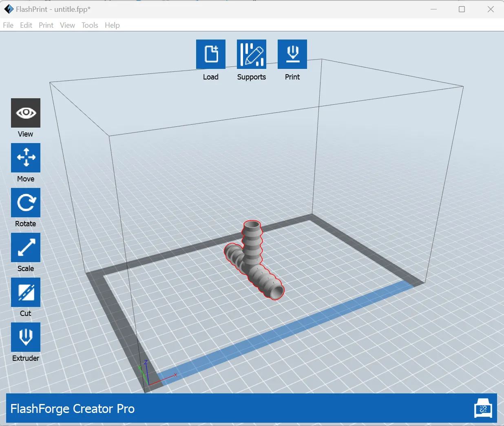Select the View eye tool
The height and width of the screenshot is (426, 504).
click(x=26, y=113)
